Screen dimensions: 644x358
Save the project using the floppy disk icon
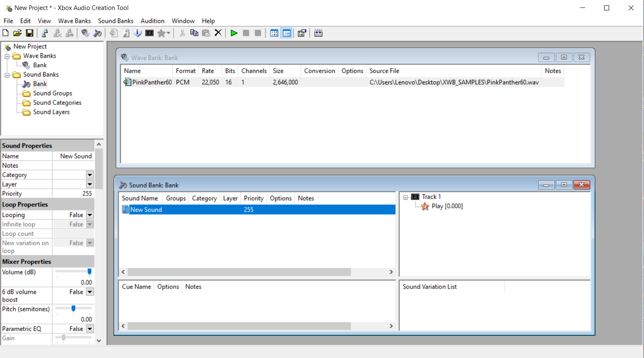29,33
